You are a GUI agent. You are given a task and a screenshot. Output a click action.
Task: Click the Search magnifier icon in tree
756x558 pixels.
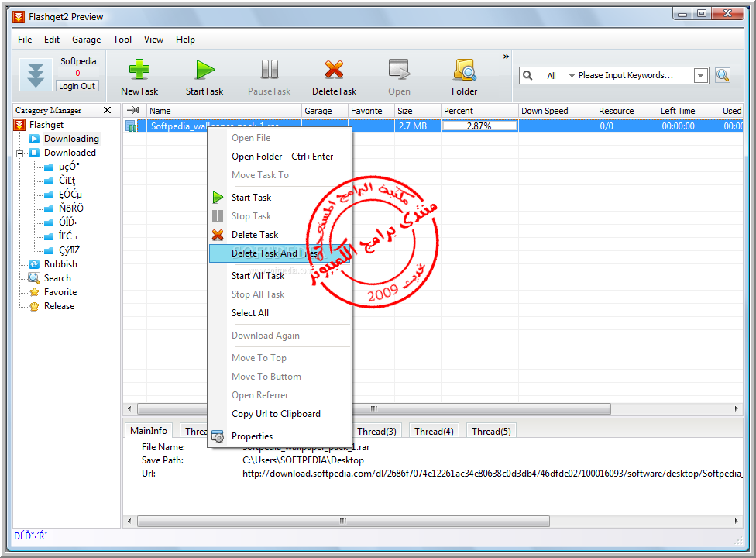pyautogui.click(x=34, y=278)
